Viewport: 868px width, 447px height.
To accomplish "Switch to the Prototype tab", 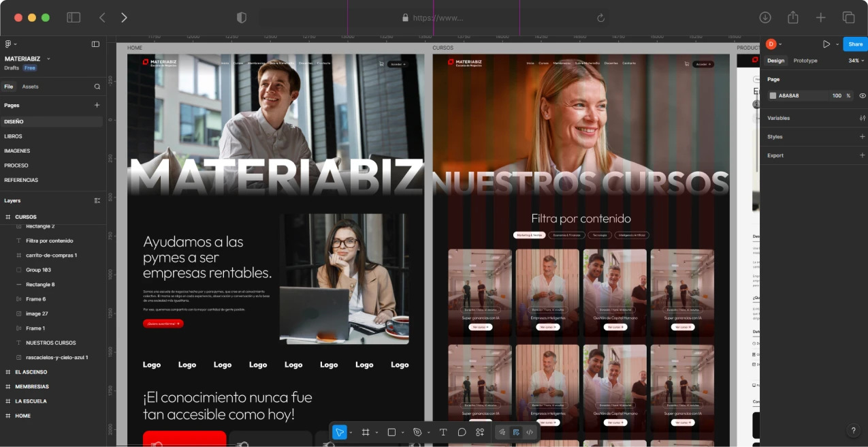I will (805, 61).
